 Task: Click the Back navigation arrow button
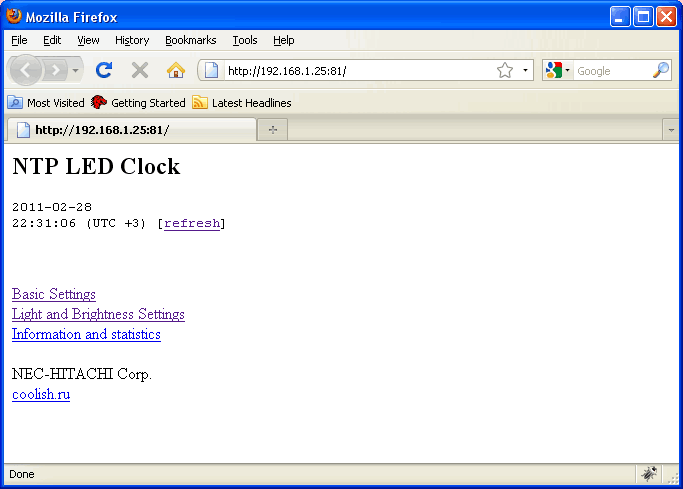pyautogui.click(x=25, y=70)
